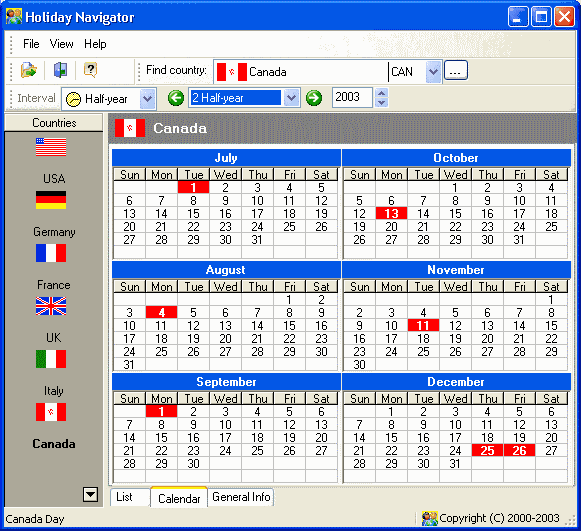Image resolution: width=581 pixels, height=531 pixels.
Task: Select the Germany flag in Countries panel
Action: tap(51, 200)
